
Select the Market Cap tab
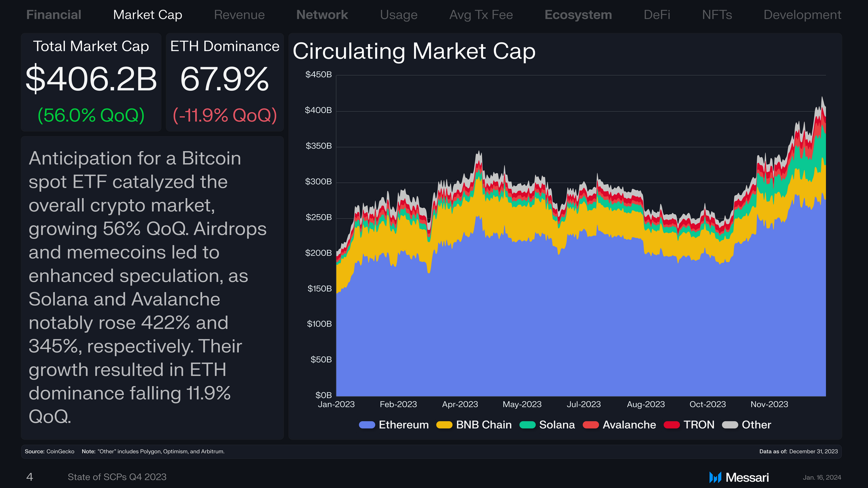[x=148, y=15]
